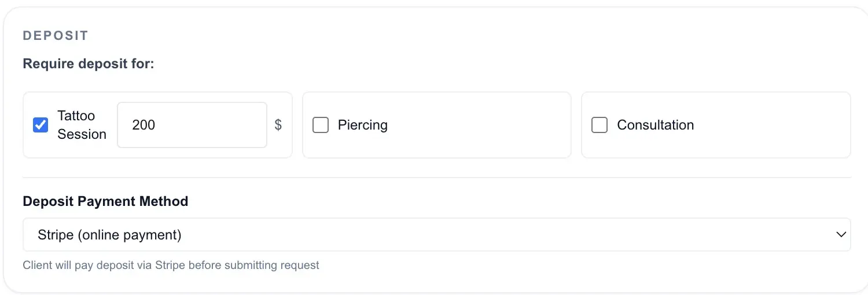Click the Stripe helper text below dropdown
Viewport: 868px width, 295px height.
171,265
